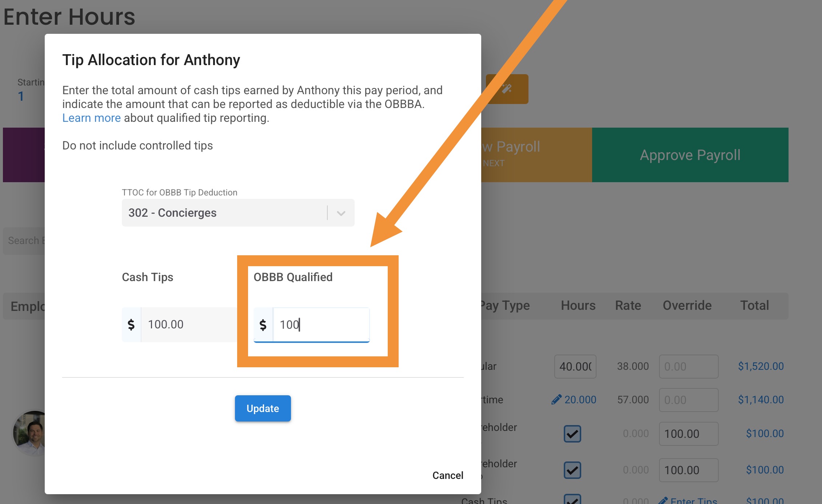Viewport: 822px width, 504px height.
Task: Click dollar sign icon in Cash Tips field
Action: (131, 324)
